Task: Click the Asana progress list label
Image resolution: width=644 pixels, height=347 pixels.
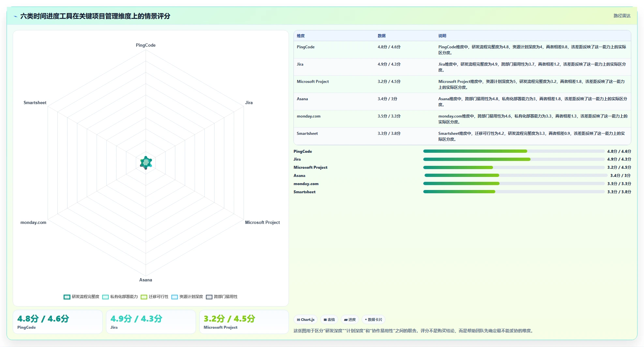Action: pos(299,176)
